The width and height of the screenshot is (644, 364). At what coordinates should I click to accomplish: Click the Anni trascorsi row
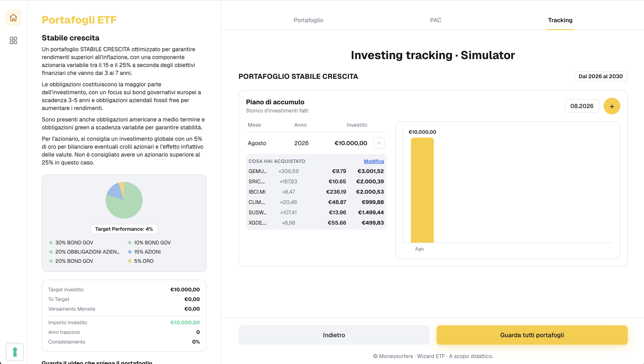(124, 332)
